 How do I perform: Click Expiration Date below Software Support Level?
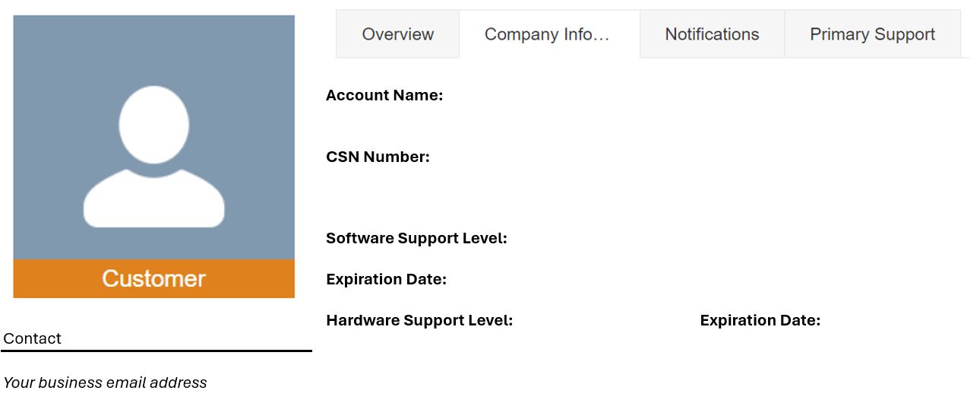pos(386,279)
